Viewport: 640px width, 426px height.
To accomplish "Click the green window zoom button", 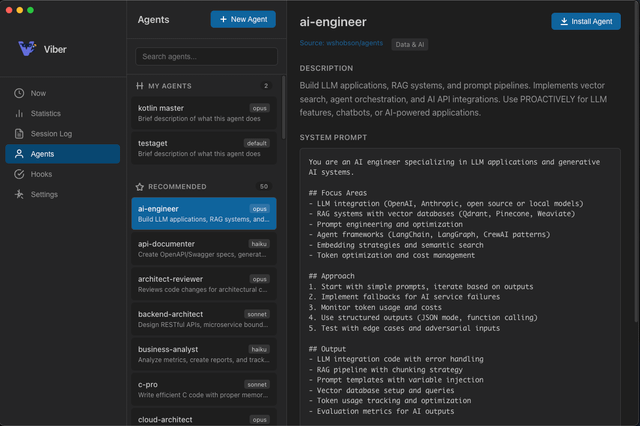I will [30, 10].
